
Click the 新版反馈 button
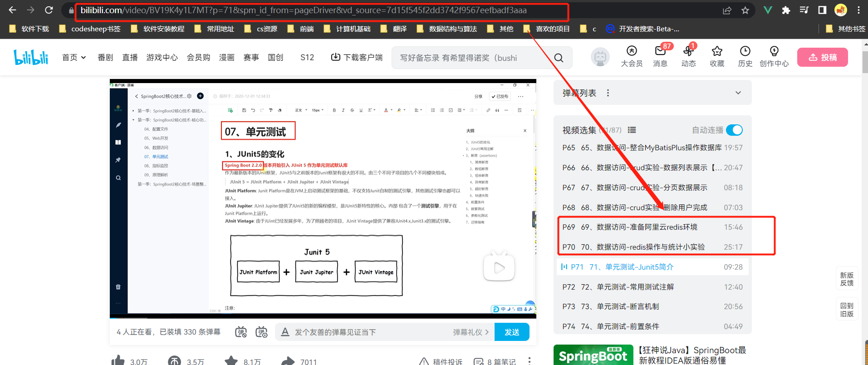[847, 279]
